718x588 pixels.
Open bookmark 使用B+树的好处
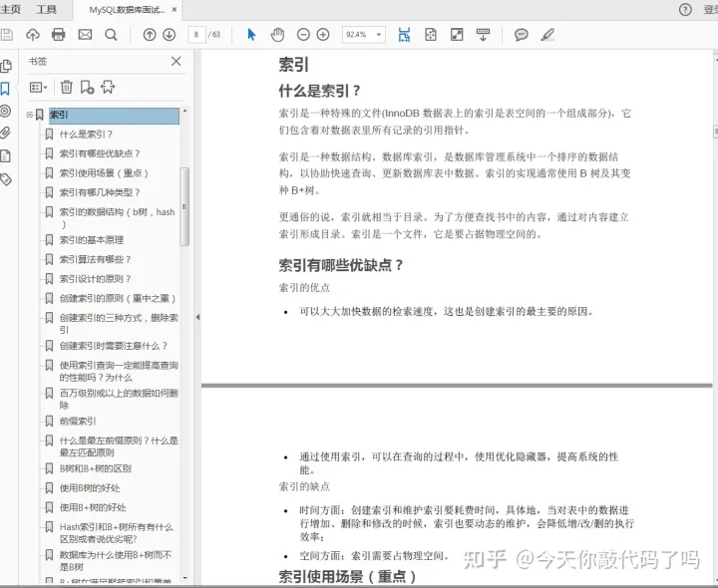click(93, 507)
